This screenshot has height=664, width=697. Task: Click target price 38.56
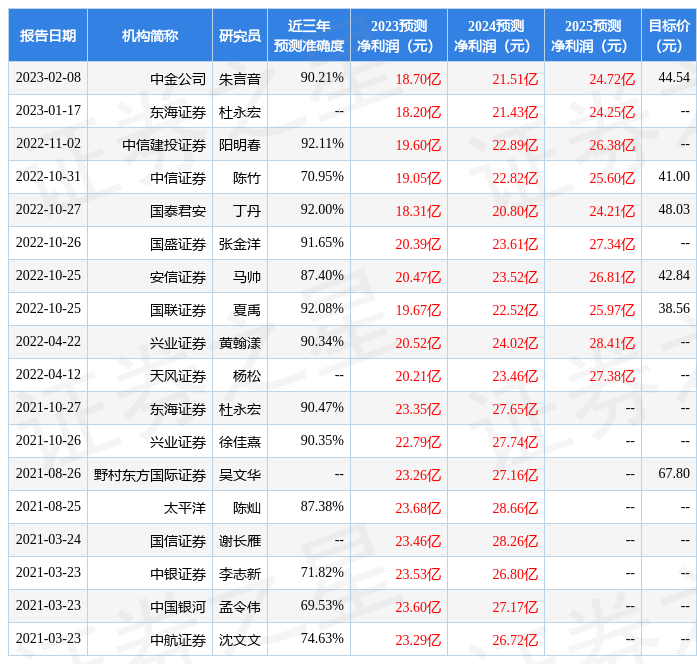(x=674, y=308)
